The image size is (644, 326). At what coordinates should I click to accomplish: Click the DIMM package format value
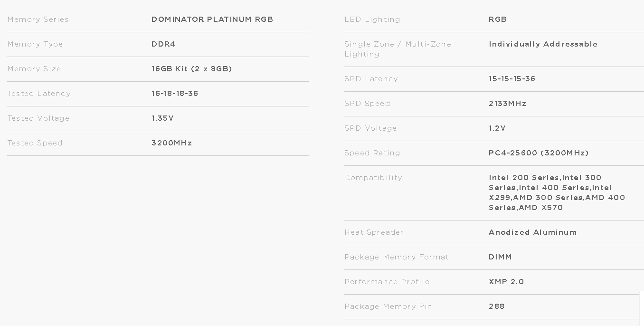pyautogui.click(x=500, y=257)
